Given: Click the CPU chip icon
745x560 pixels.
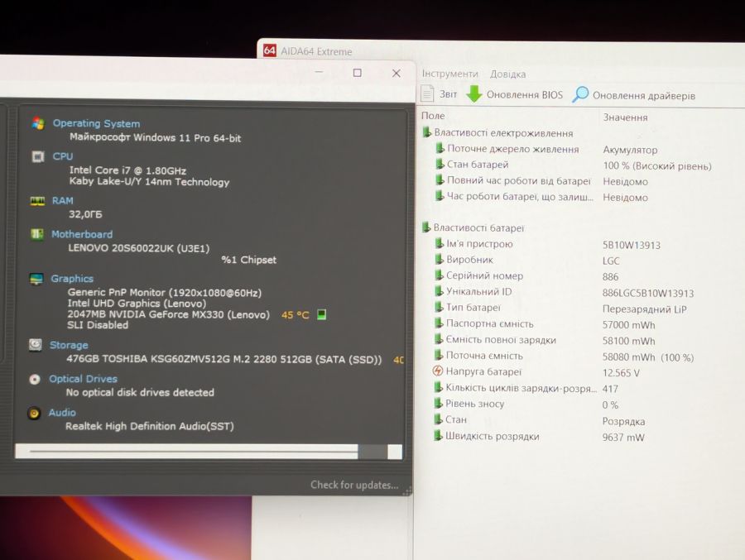Looking at the screenshot, I should (x=37, y=156).
